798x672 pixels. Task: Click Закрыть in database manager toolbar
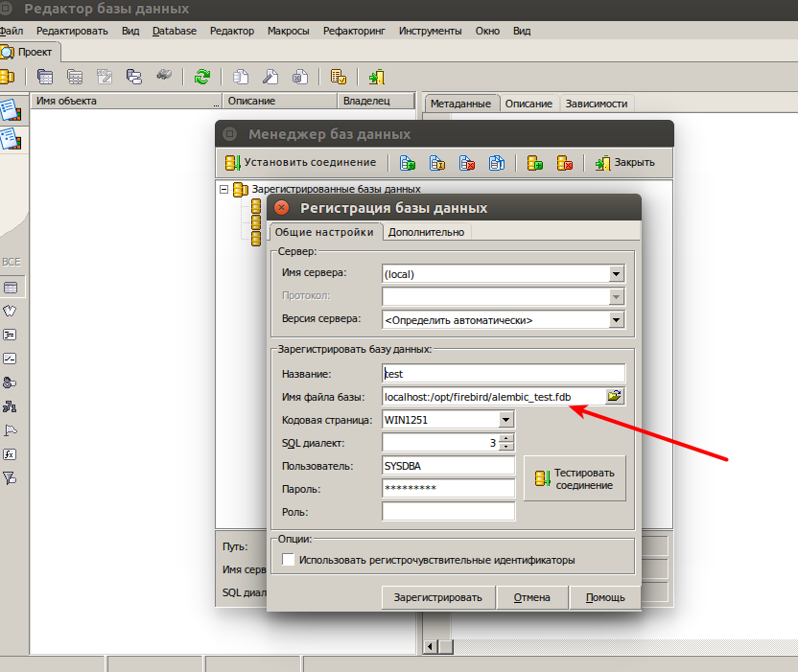pos(625,163)
